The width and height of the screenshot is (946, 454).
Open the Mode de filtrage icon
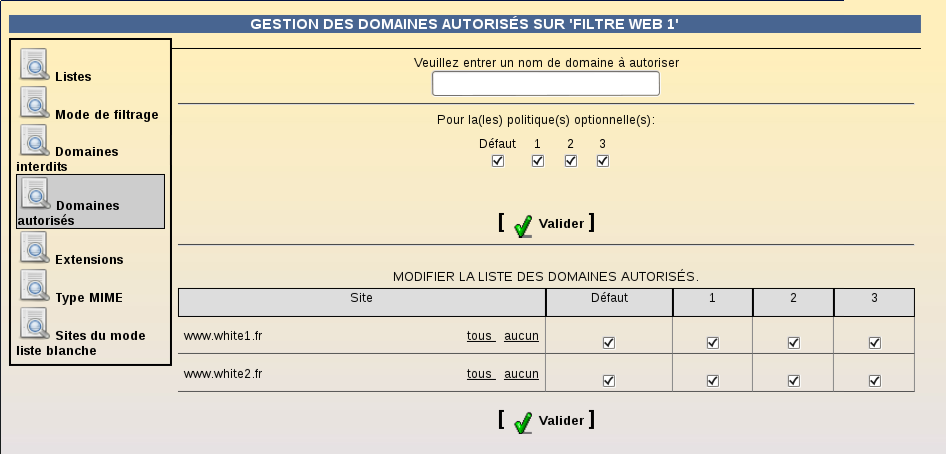[34, 102]
